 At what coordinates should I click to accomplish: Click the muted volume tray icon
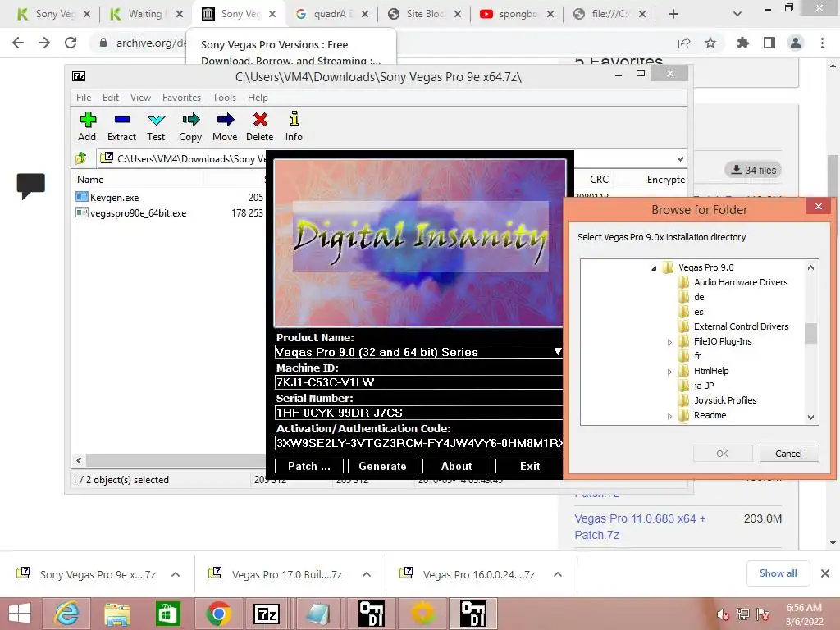point(723,614)
